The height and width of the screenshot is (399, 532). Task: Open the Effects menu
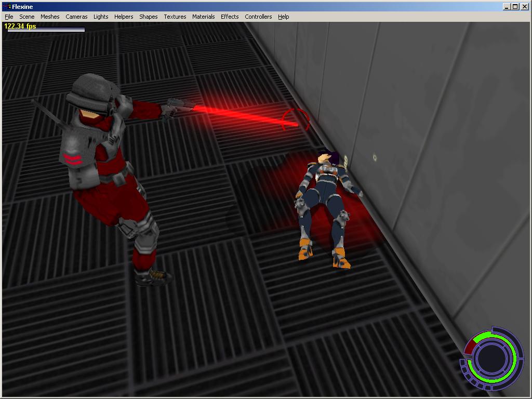[230, 17]
